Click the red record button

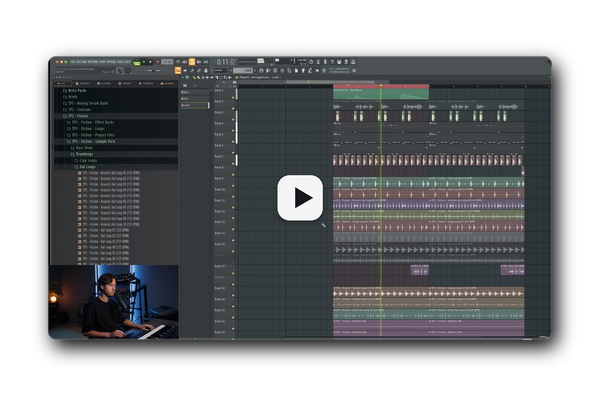coord(158,62)
